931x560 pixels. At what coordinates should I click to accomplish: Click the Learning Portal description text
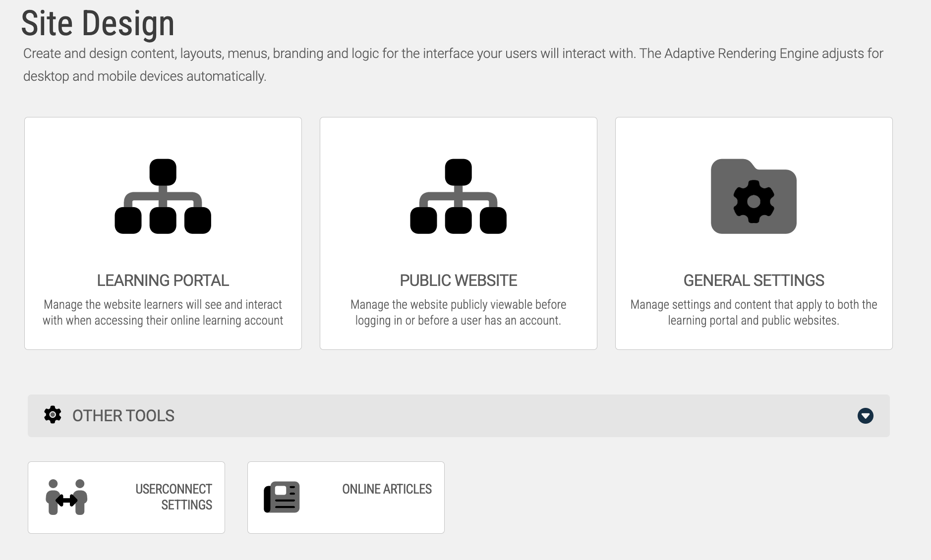163,312
